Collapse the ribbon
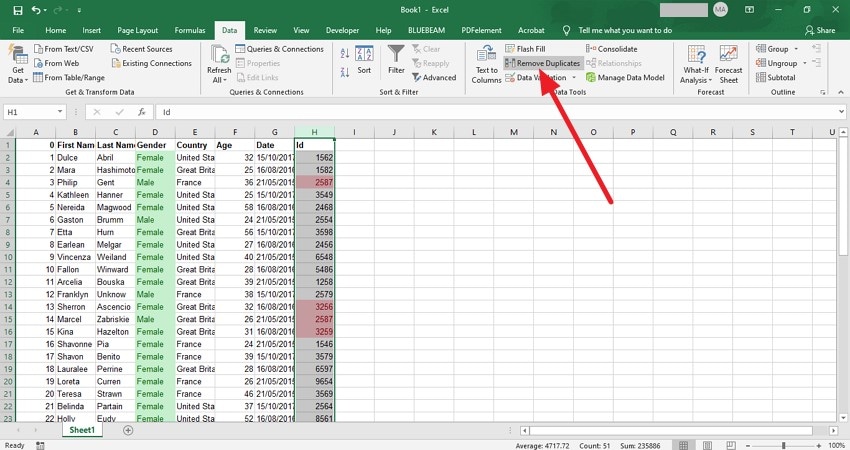This screenshot has height=450, width=850. point(841,93)
